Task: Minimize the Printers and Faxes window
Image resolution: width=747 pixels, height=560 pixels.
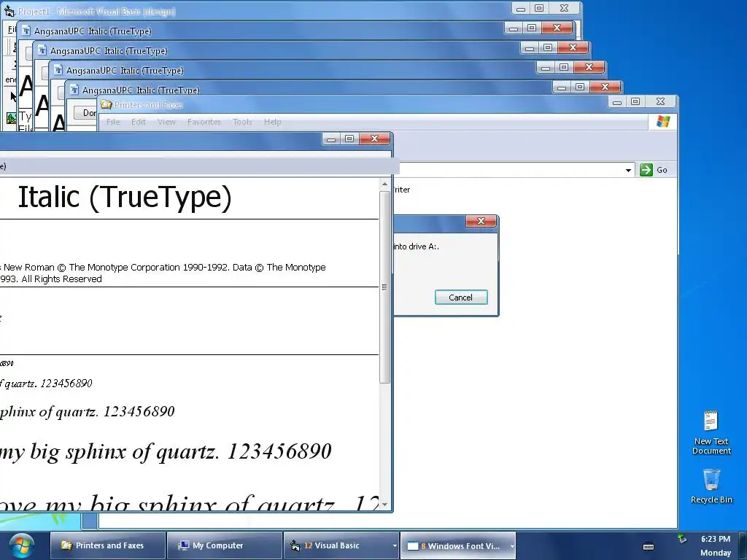Action: (x=617, y=102)
